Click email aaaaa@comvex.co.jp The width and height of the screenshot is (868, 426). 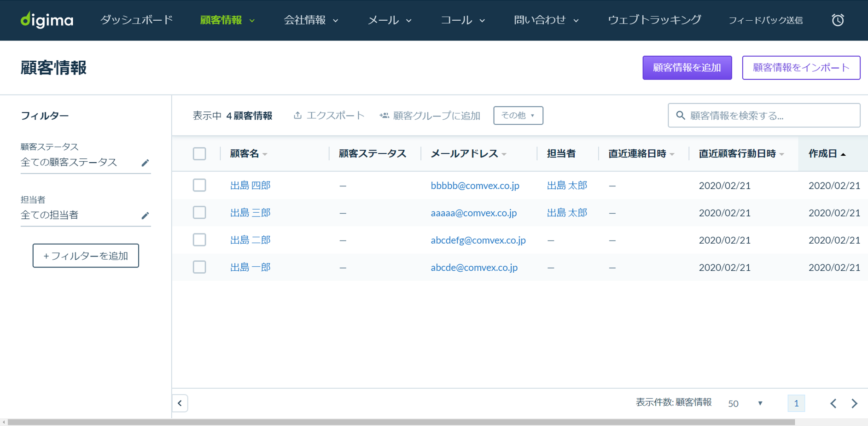pyautogui.click(x=473, y=212)
